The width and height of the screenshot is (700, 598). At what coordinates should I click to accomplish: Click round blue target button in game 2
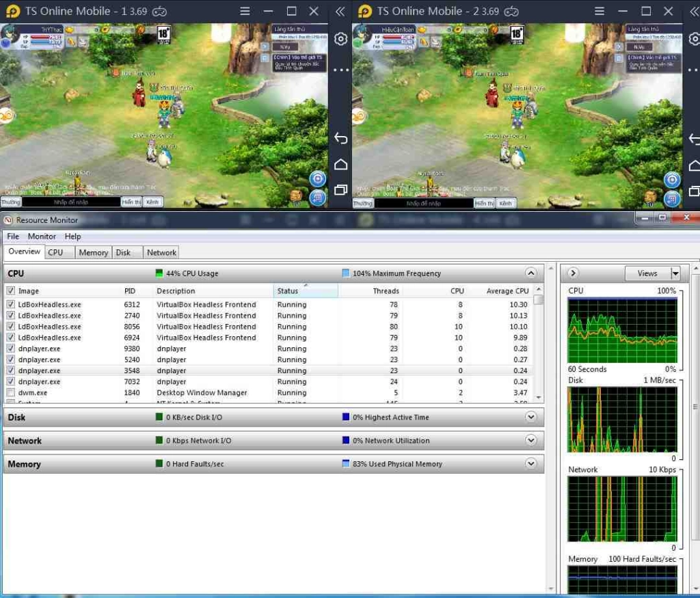[x=672, y=180]
